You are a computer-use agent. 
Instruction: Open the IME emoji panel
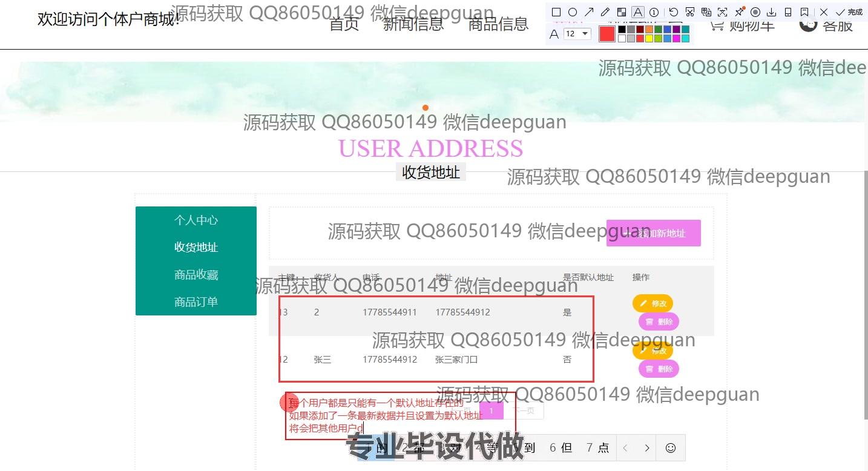[671, 448]
